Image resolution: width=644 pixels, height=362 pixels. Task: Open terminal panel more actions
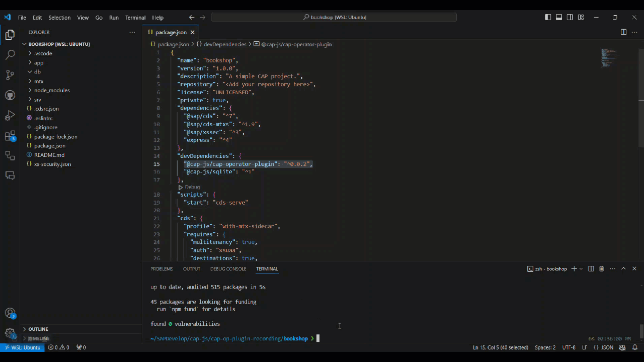(612, 269)
